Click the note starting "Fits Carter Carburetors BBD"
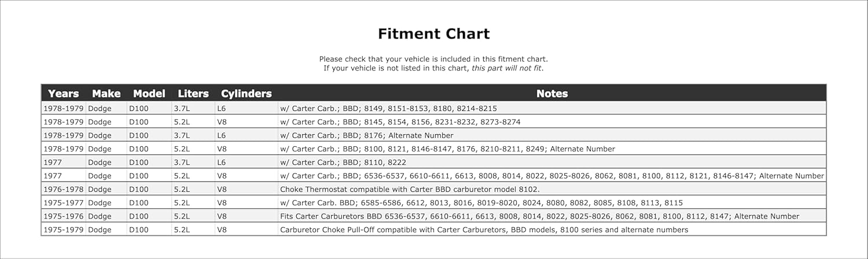 [x=539, y=216]
